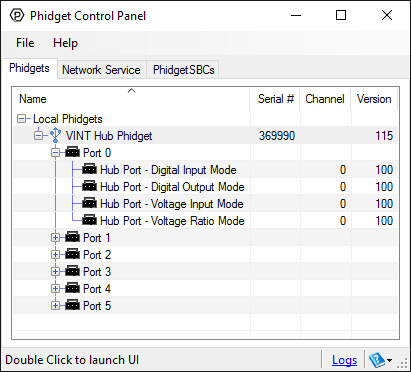Screen dimensions: 411x372
Task: Click the Phidget logo in title bar
Action: [17, 15]
